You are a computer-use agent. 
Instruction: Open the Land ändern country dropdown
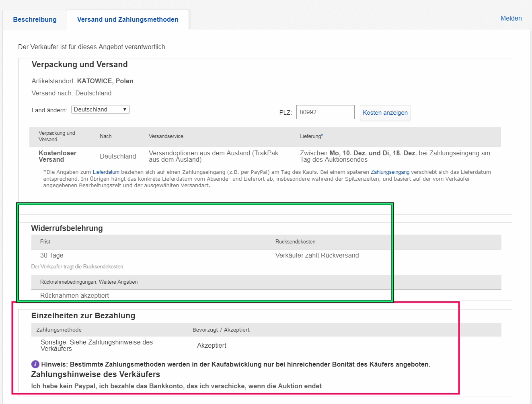click(x=101, y=109)
